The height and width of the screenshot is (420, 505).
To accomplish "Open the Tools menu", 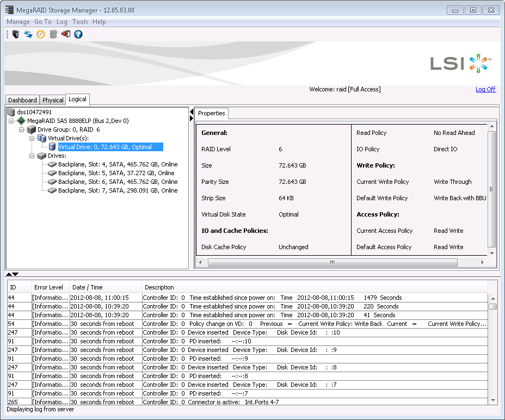I will click(80, 22).
